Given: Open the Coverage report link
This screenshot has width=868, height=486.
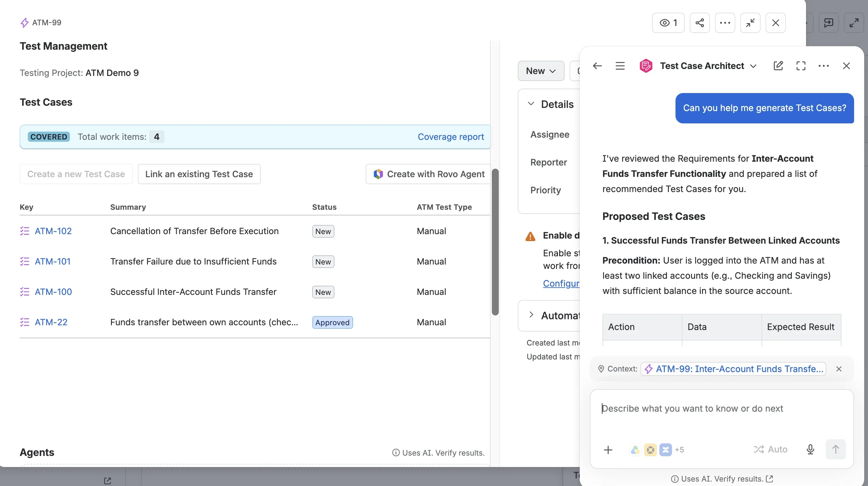Looking at the screenshot, I should click(450, 137).
